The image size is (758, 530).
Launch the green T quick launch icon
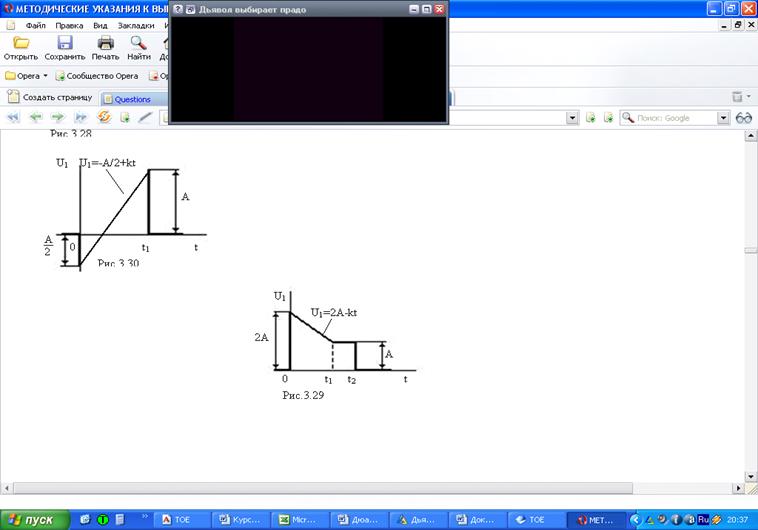pos(103,520)
